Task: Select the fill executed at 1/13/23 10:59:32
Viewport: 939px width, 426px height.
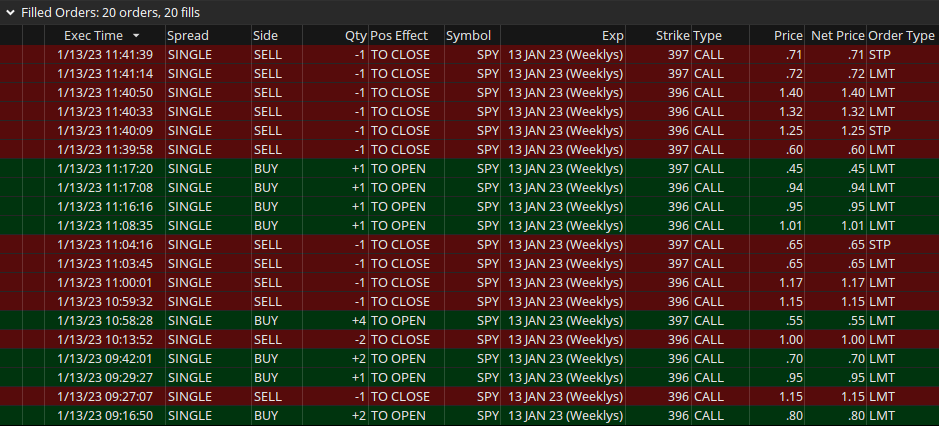Action: point(470,301)
